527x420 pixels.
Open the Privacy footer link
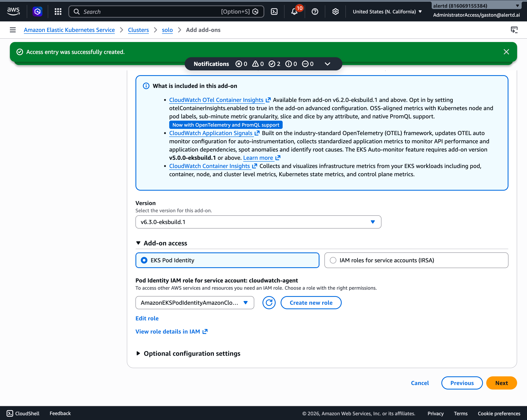pos(435,413)
